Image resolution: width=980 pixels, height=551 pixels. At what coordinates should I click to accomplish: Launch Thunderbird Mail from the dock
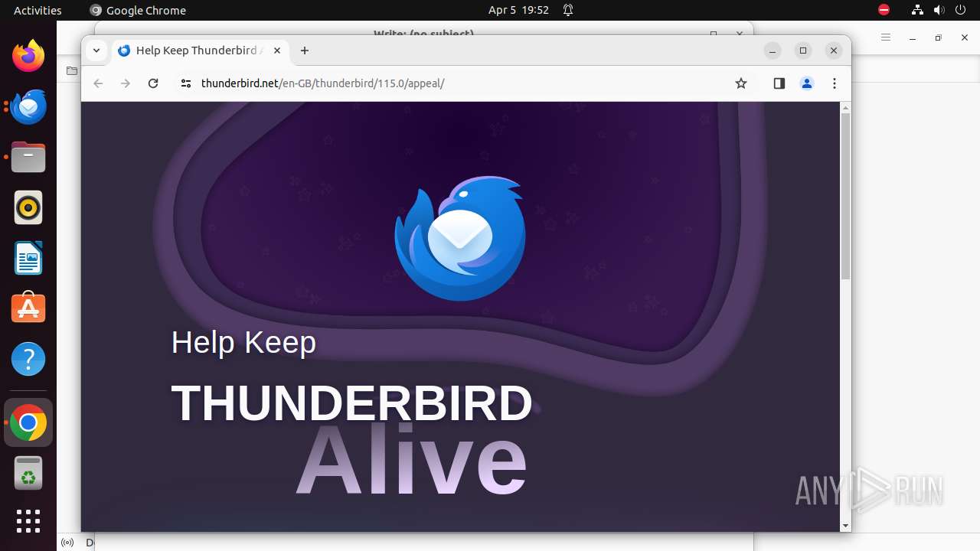(28, 106)
